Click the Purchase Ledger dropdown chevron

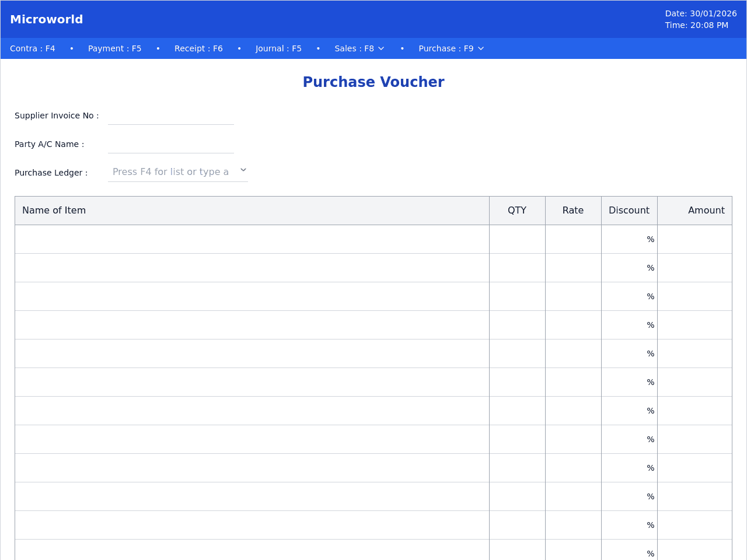point(243,170)
